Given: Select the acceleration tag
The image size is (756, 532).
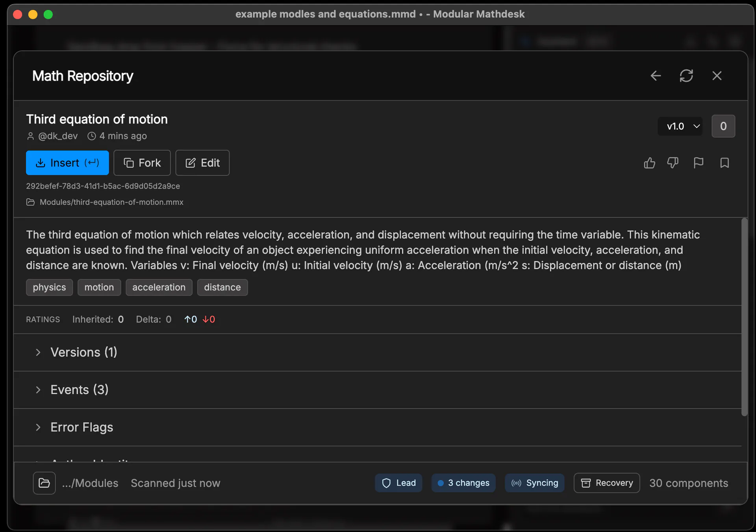Looking at the screenshot, I should click(159, 287).
